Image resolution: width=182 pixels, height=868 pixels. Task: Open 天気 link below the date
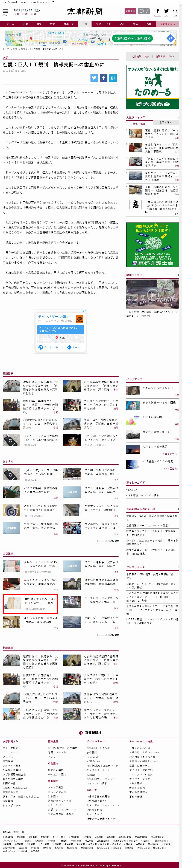point(16,14)
